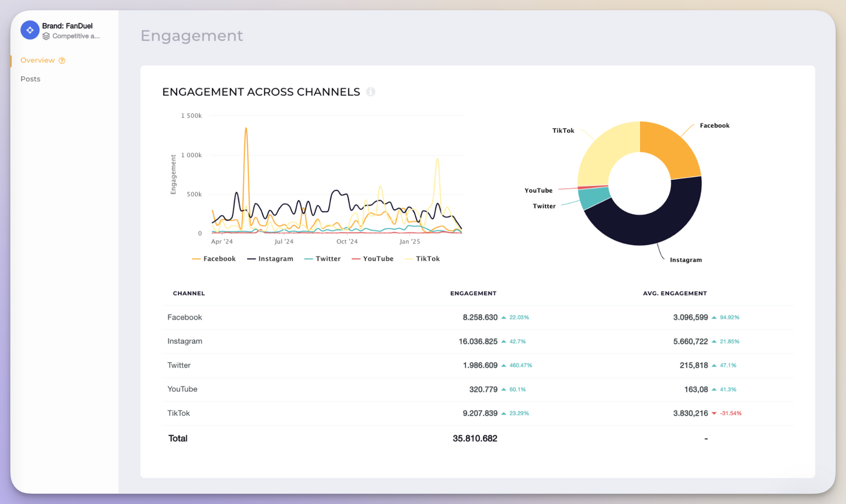Open the help question mark next to Overview

(x=62, y=60)
